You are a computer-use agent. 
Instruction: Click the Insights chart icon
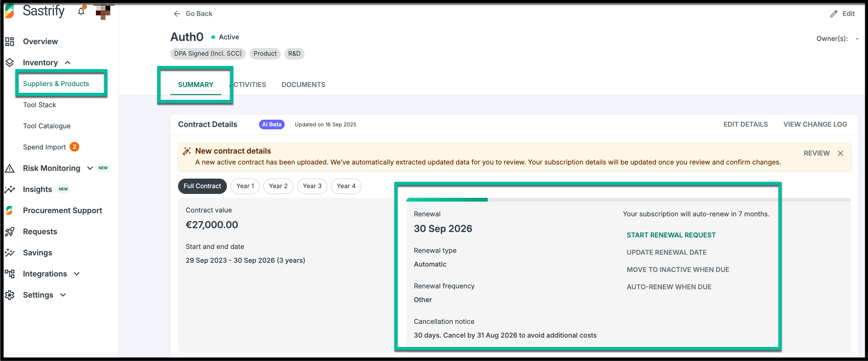(x=10, y=189)
